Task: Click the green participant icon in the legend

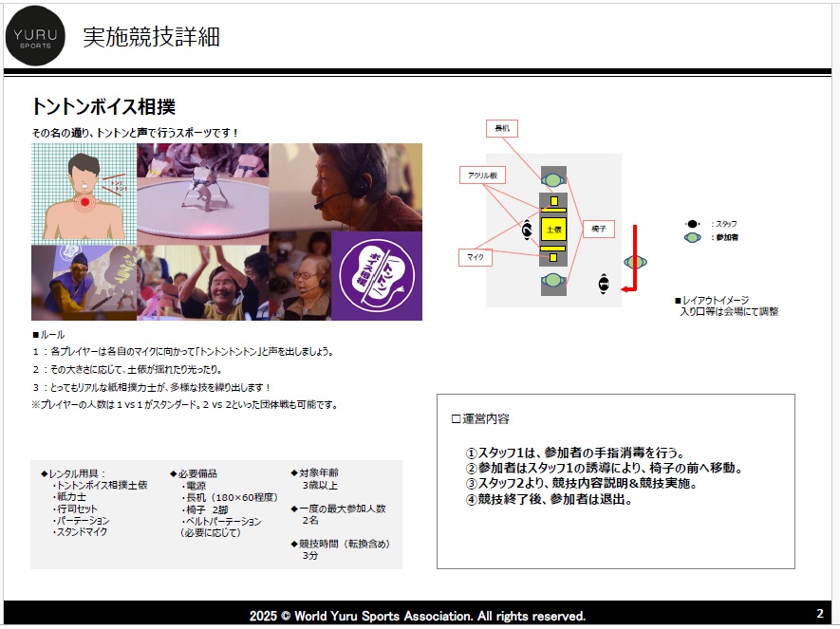Action: coord(693,237)
